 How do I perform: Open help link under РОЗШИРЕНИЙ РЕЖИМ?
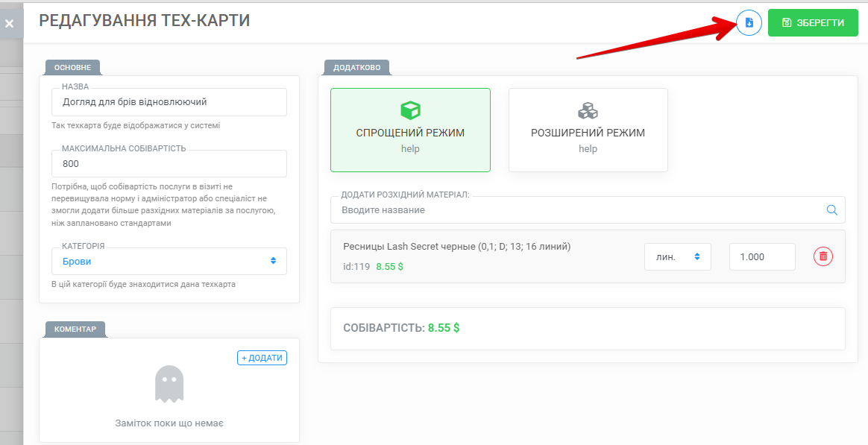(588, 149)
